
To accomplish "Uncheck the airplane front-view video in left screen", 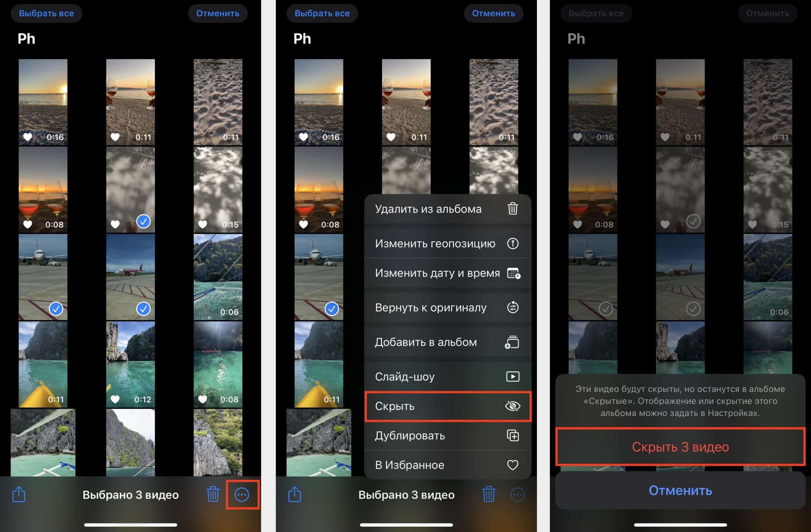I will pos(56,309).
